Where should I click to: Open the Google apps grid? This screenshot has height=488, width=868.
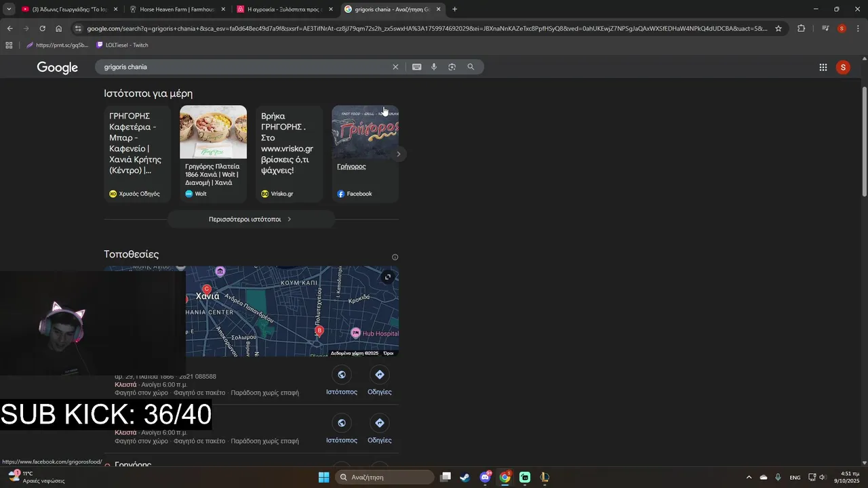pos(823,67)
